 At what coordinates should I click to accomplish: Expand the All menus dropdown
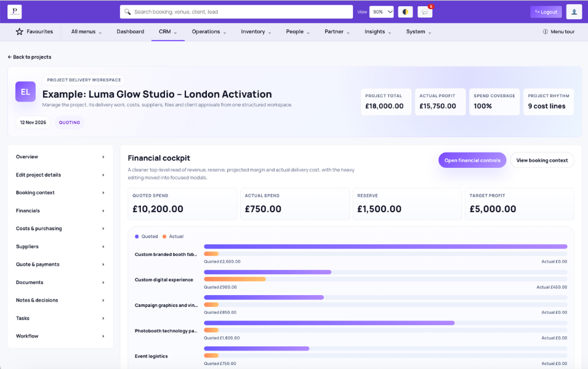point(87,32)
